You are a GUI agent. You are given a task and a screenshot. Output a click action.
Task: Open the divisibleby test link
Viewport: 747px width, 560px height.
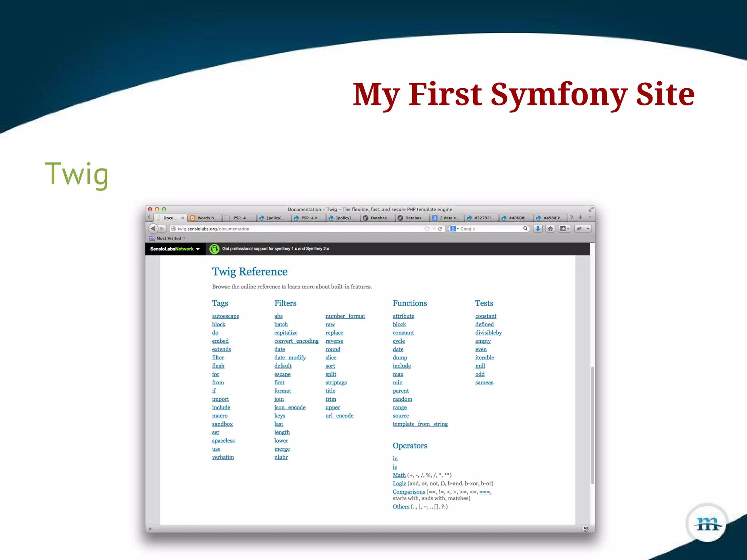tap(488, 333)
